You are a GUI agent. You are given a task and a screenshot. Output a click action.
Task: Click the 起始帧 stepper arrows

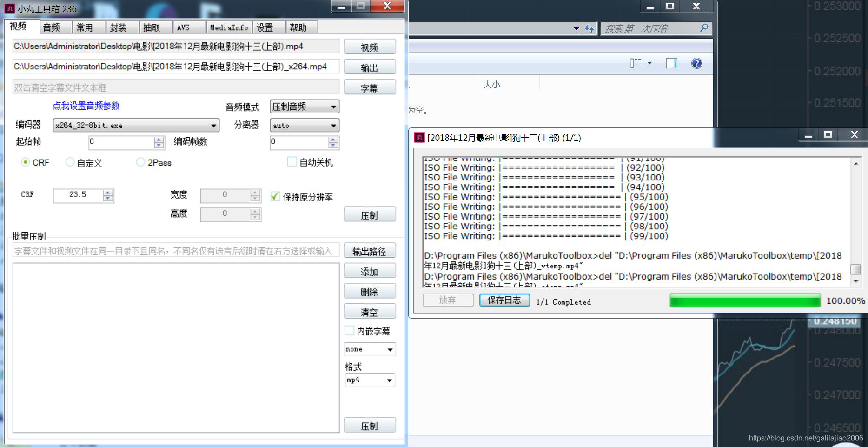point(159,142)
